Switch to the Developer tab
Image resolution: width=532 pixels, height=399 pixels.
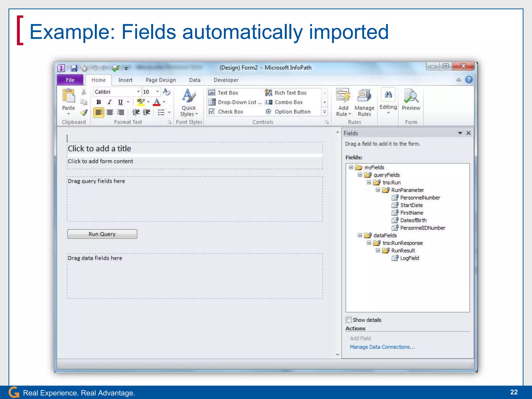pyautogui.click(x=226, y=80)
